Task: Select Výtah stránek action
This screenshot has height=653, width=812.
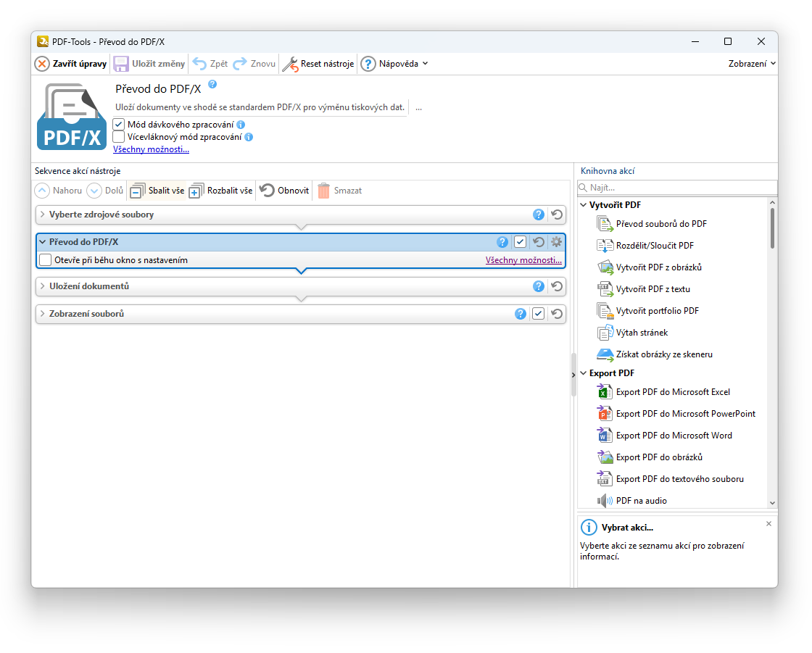Action: click(x=632, y=333)
